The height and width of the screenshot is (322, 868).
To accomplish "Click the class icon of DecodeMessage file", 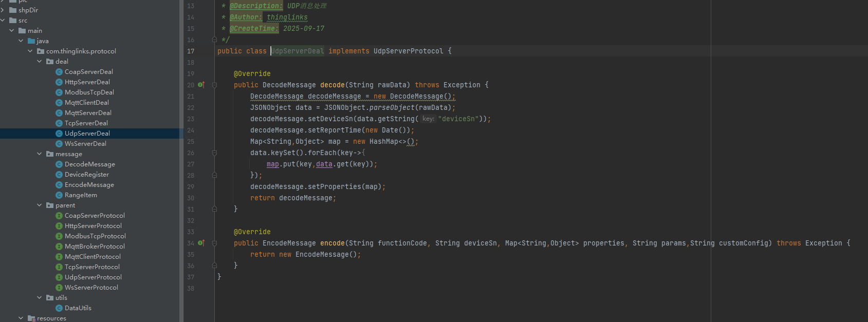I will point(59,164).
